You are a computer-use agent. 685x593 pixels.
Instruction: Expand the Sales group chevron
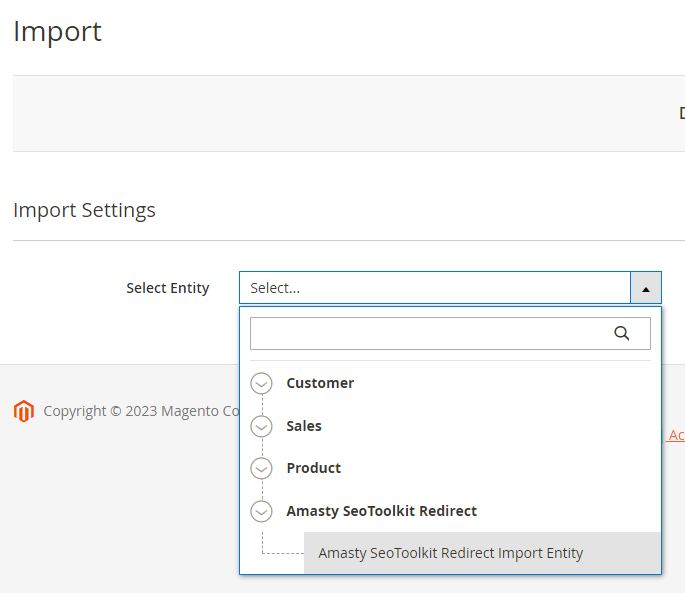point(261,426)
